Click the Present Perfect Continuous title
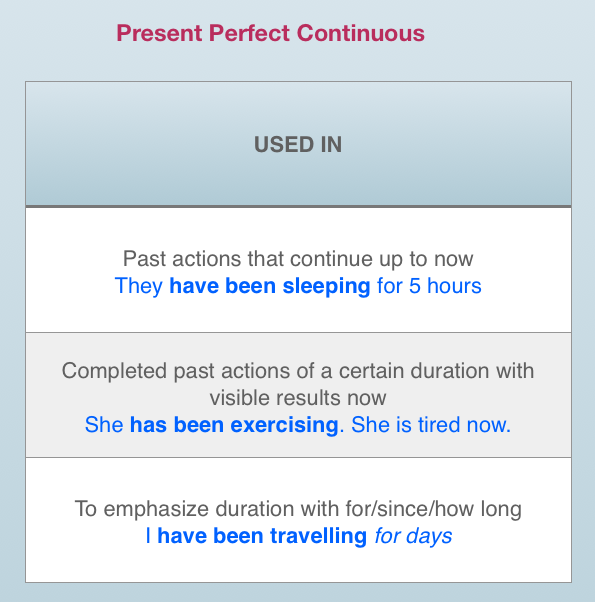The width and height of the screenshot is (595, 602). click(270, 33)
